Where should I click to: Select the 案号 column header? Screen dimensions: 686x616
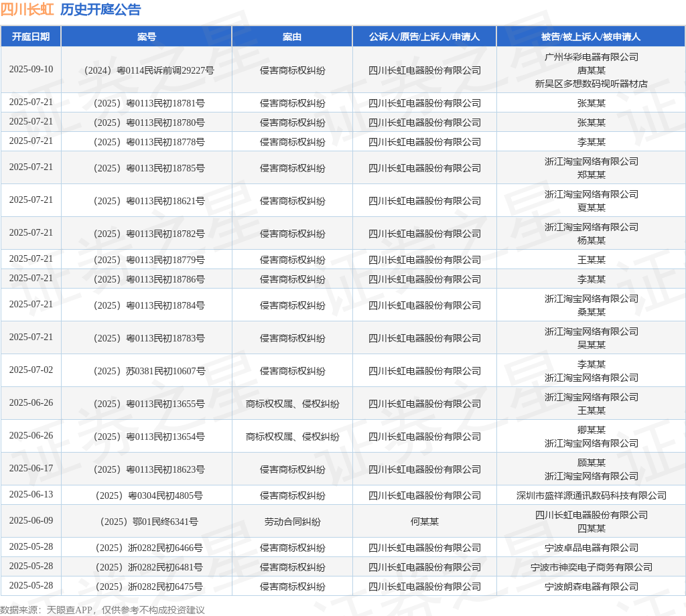point(147,37)
